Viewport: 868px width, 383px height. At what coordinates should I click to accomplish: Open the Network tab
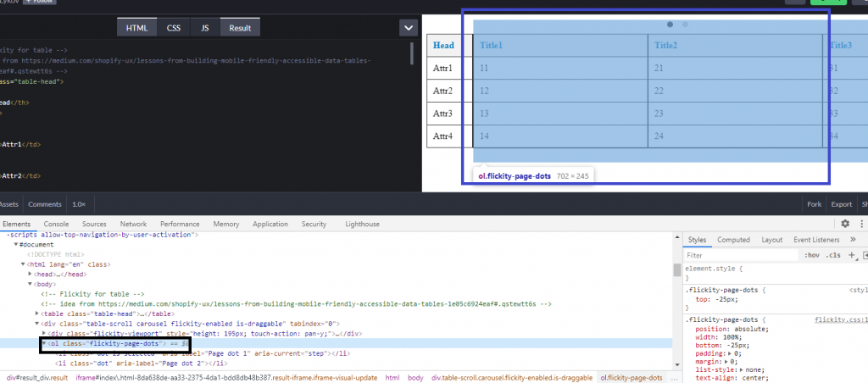133,225
